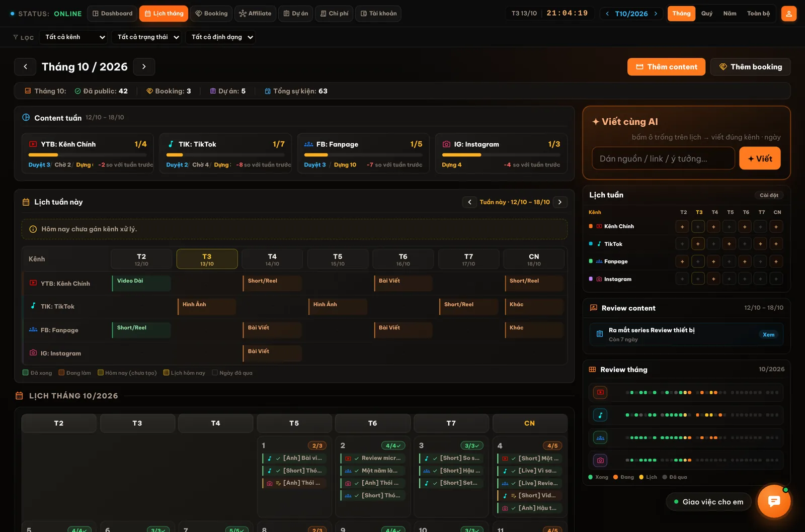
Task: Open the Affiliate tab
Action: (x=255, y=14)
